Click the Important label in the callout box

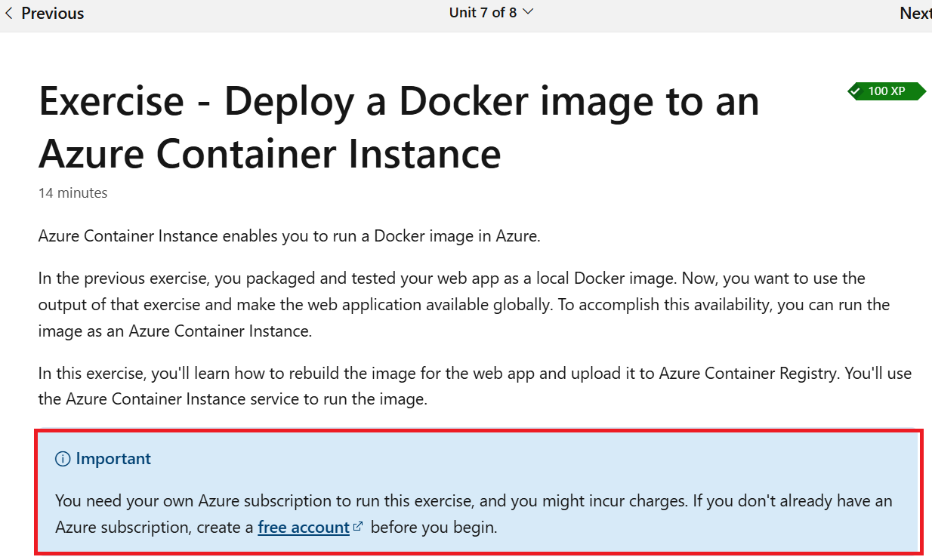tap(113, 458)
